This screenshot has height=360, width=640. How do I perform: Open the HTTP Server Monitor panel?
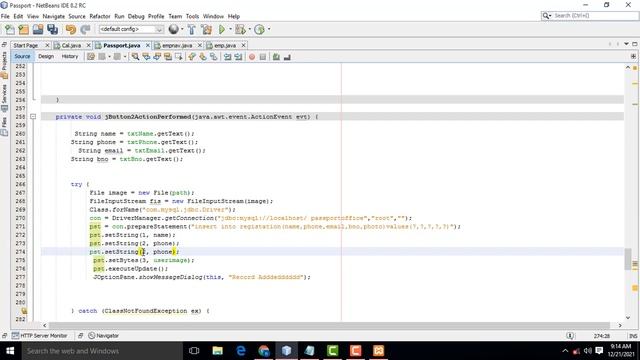point(40,336)
